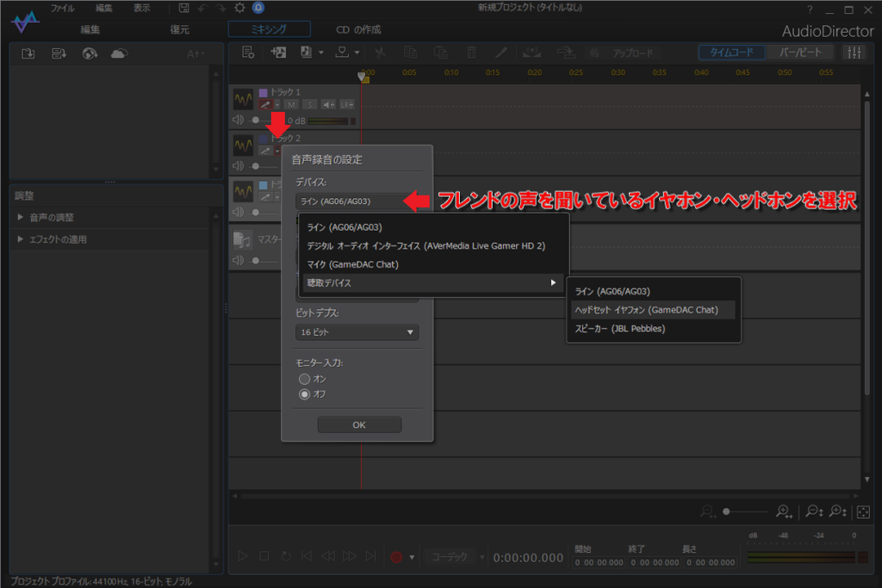Toggle Track 1 solo S button
This screenshot has width=882, height=588.
[310, 104]
